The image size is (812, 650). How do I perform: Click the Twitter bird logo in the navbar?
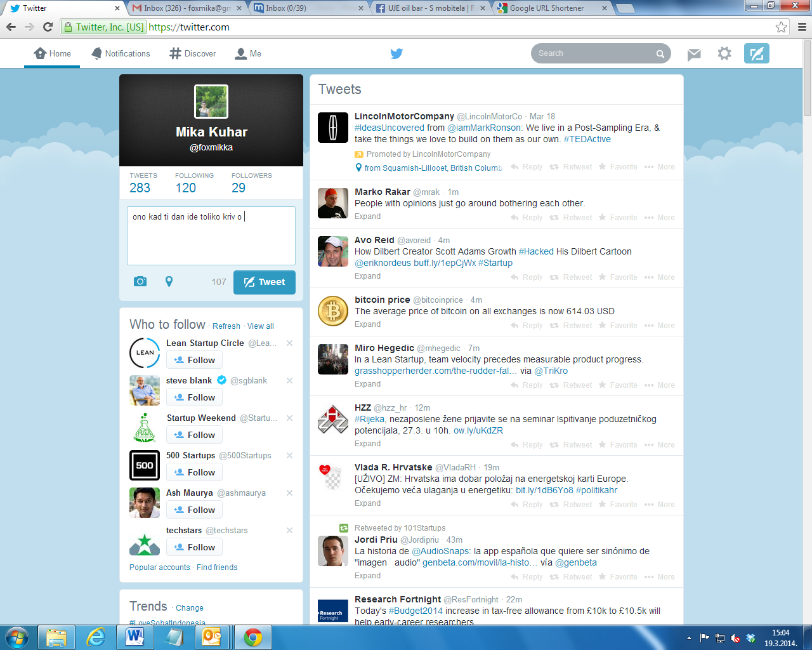tap(396, 53)
